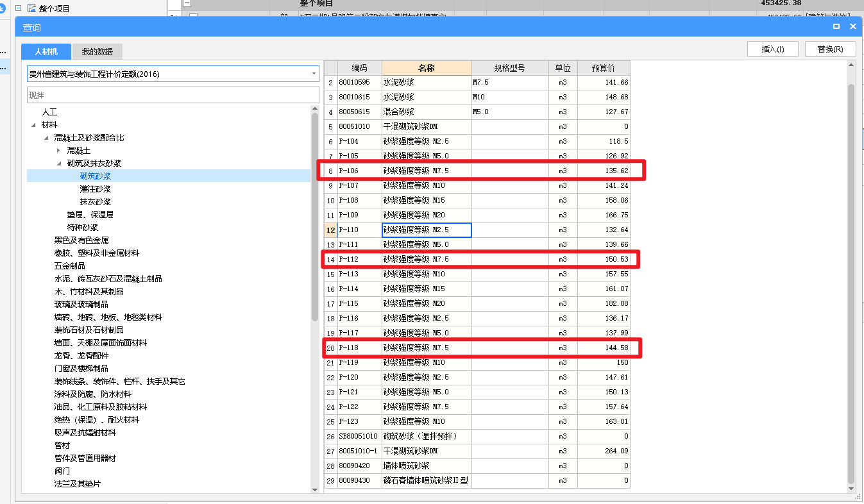Open the 我的数据 tab
The width and height of the screenshot is (864, 504).
point(97,52)
